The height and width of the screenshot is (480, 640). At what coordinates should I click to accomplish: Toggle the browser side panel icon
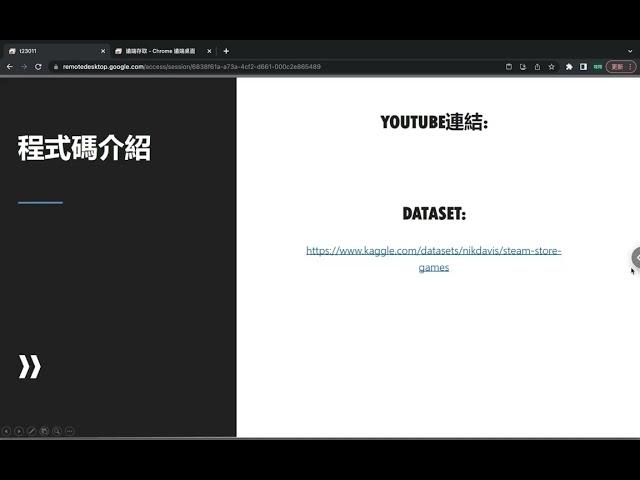click(x=583, y=67)
